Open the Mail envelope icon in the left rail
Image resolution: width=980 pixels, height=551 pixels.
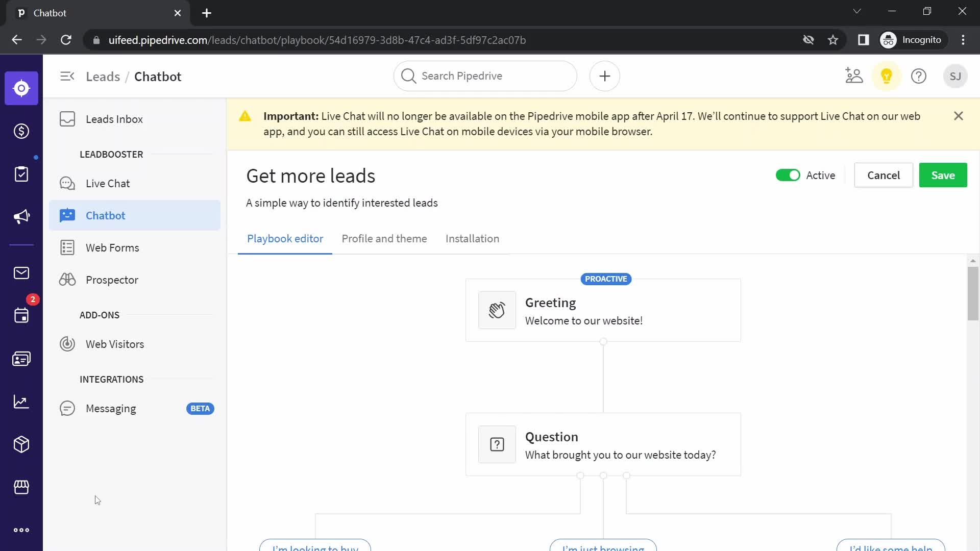pos(21,273)
